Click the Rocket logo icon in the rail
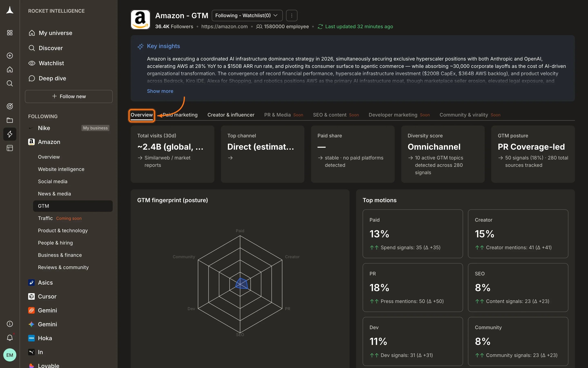This screenshot has height=368, width=588. [x=10, y=10]
